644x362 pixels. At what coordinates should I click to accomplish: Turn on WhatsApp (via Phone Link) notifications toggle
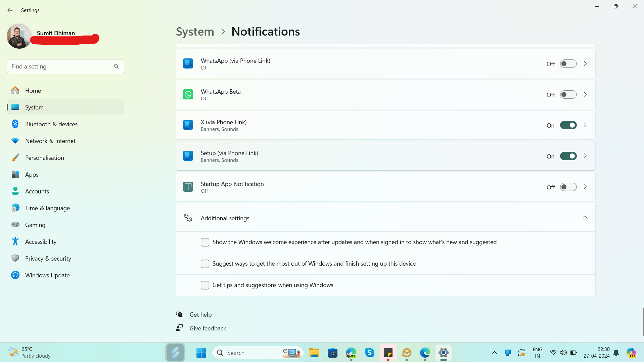click(x=568, y=63)
